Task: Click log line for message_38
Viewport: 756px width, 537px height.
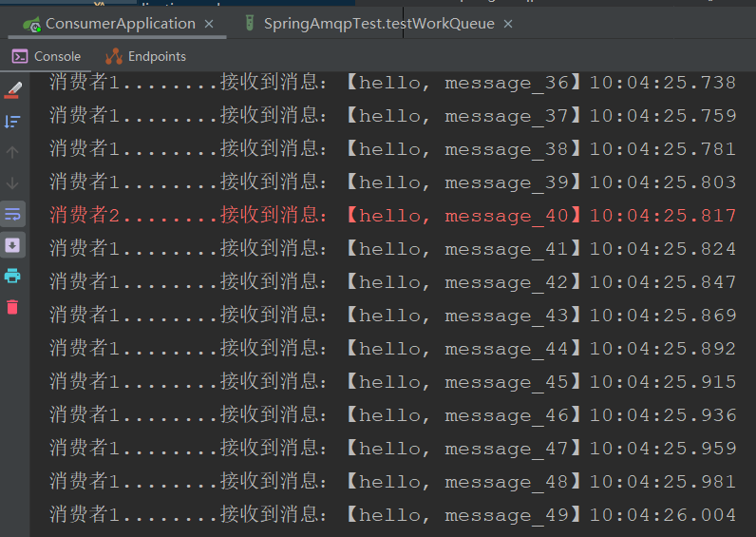Action: (x=392, y=148)
